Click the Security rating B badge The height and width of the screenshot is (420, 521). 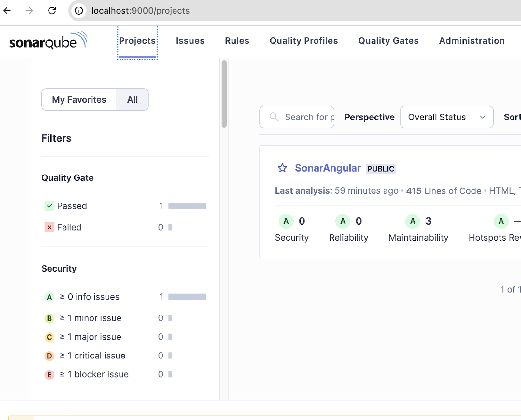(49, 318)
